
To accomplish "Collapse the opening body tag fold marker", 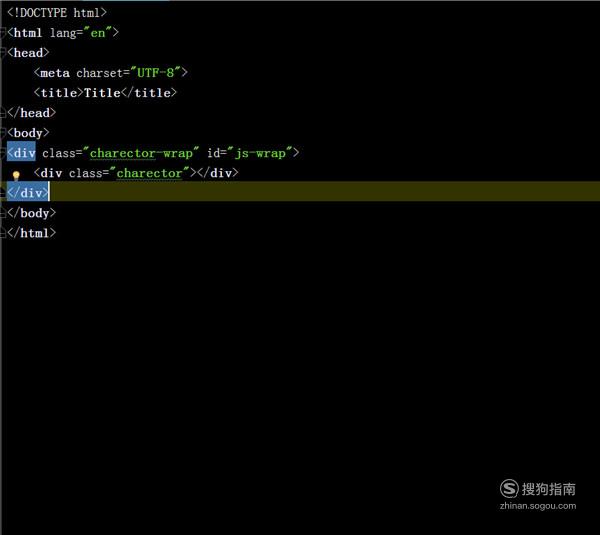I will [x=3, y=133].
